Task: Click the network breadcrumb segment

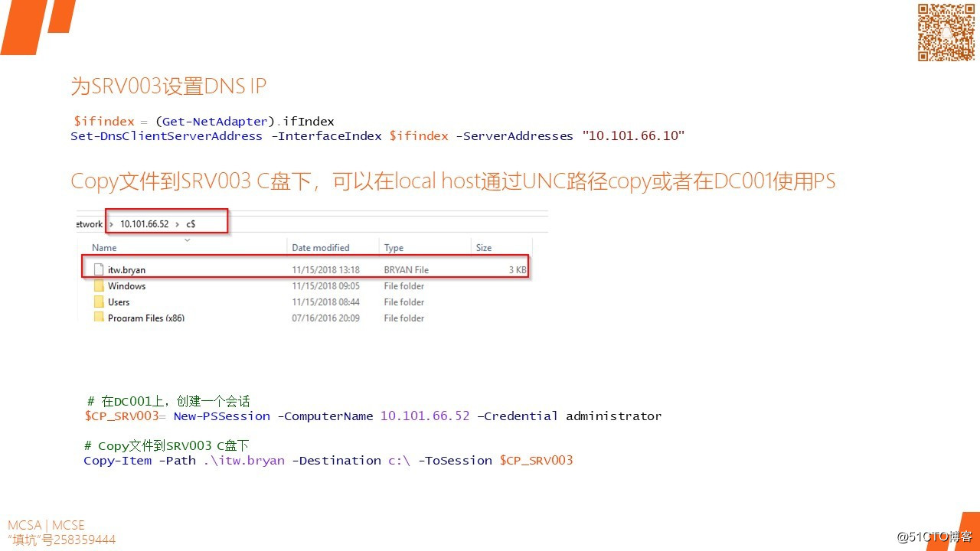Action: click(89, 223)
